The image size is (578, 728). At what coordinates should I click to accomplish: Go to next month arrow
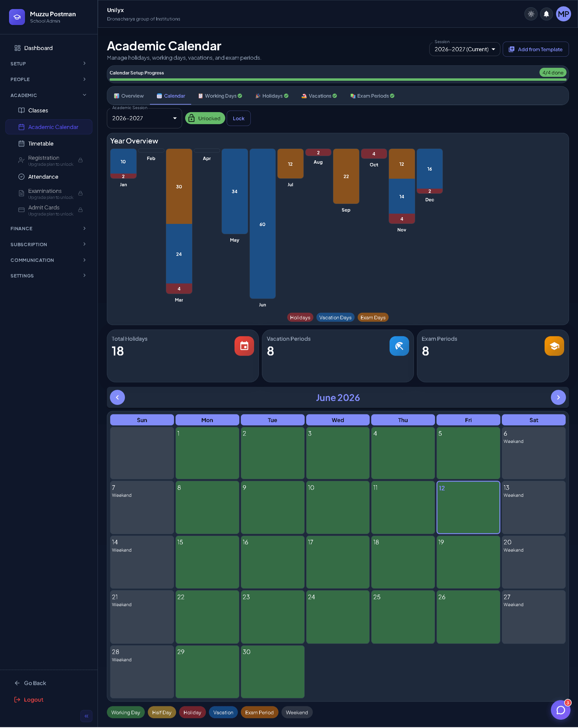[x=558, y=397]
